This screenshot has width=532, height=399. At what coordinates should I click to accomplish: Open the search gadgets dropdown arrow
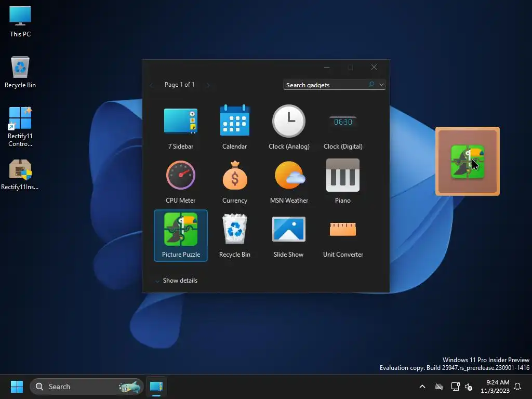click(381, 85)
